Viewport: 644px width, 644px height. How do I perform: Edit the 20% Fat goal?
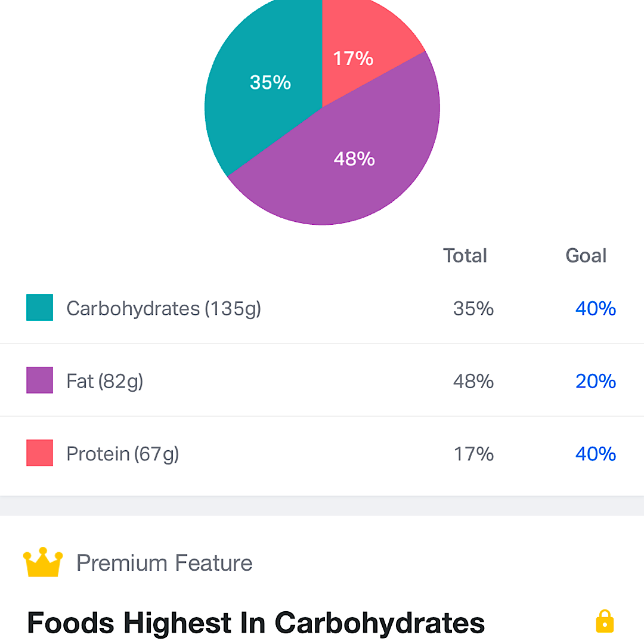[595, 381]
